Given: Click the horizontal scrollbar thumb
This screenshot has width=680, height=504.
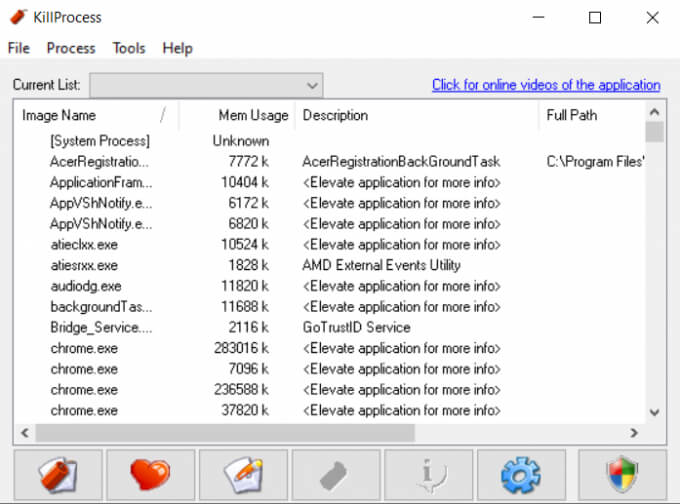Looking at the screenshot, I should tap(225, 432).
